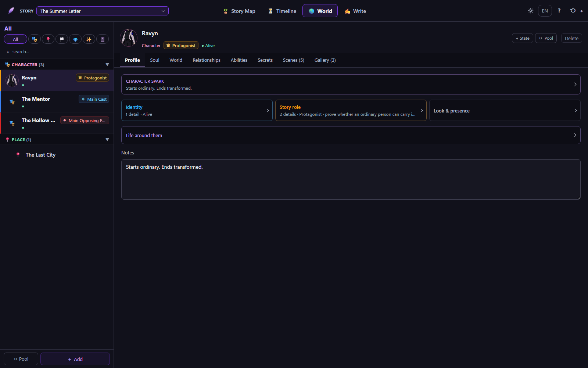The height and width of the screenshot is (368, 588).
Task: Click the Main Cast badge
Action: 94,99
